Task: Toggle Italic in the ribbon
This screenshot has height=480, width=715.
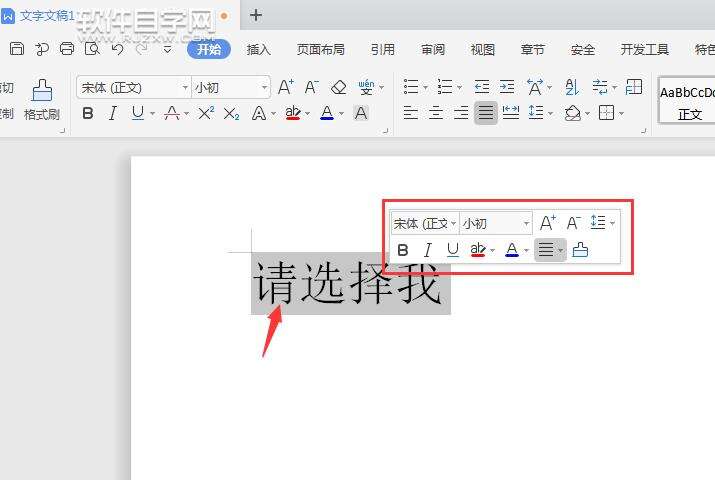Action: pos(112,113)
